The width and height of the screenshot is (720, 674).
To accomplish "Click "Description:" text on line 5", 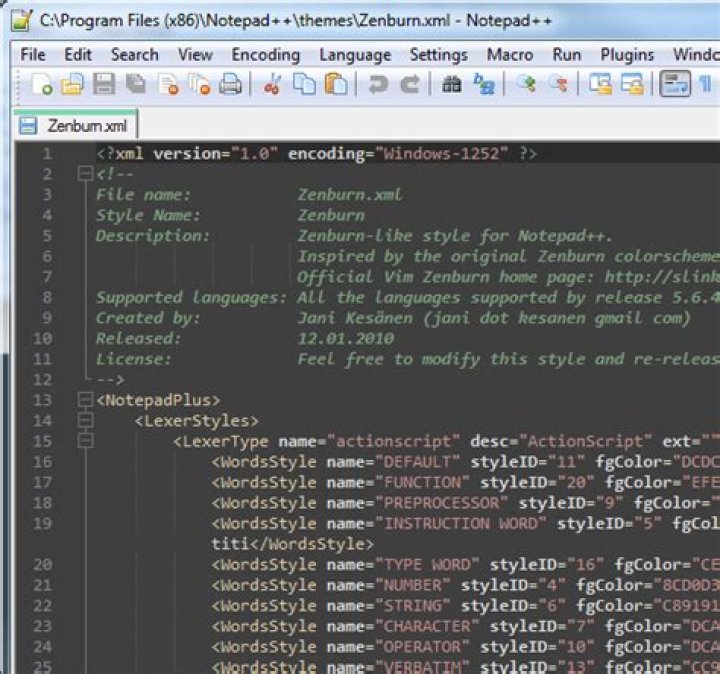I will click(x=152, y=236).
